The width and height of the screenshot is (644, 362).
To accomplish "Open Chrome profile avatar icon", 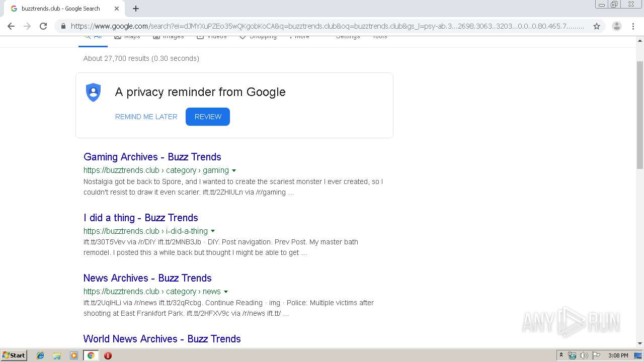I will tap(617, 26).
